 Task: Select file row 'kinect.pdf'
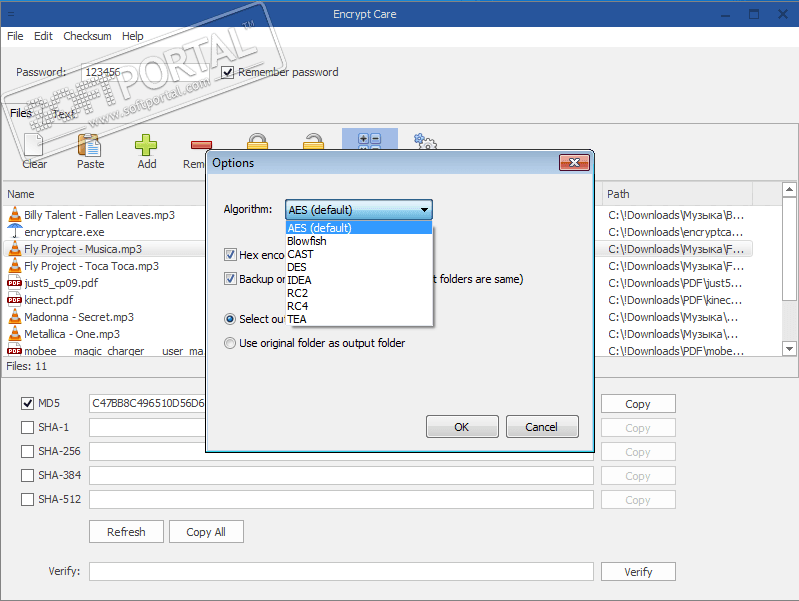click(104, 300)
